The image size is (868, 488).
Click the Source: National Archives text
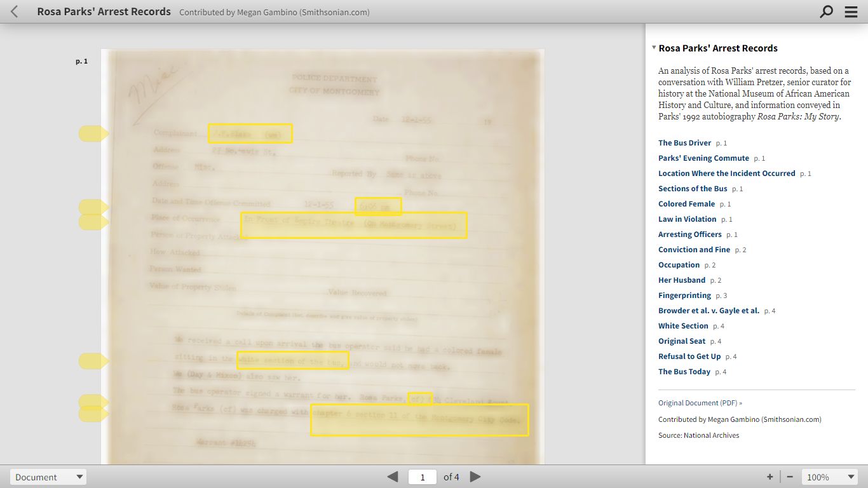pyautogui.click(x=699, y=435)
